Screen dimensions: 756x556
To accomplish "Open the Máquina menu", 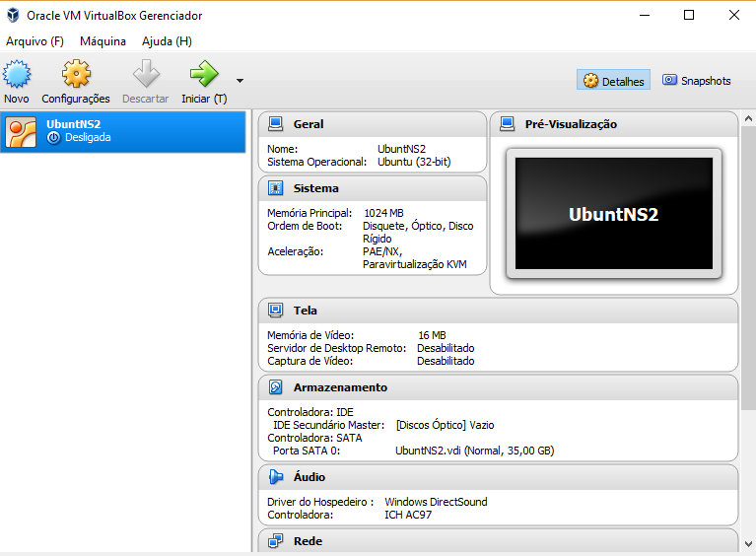I will tap(103, 41).
